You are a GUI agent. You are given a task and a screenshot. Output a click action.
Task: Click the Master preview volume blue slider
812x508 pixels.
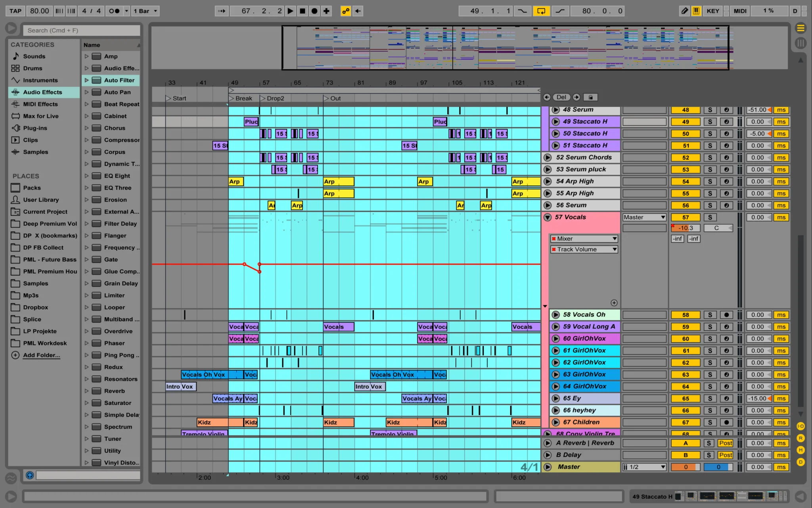[x=718, y=467]
